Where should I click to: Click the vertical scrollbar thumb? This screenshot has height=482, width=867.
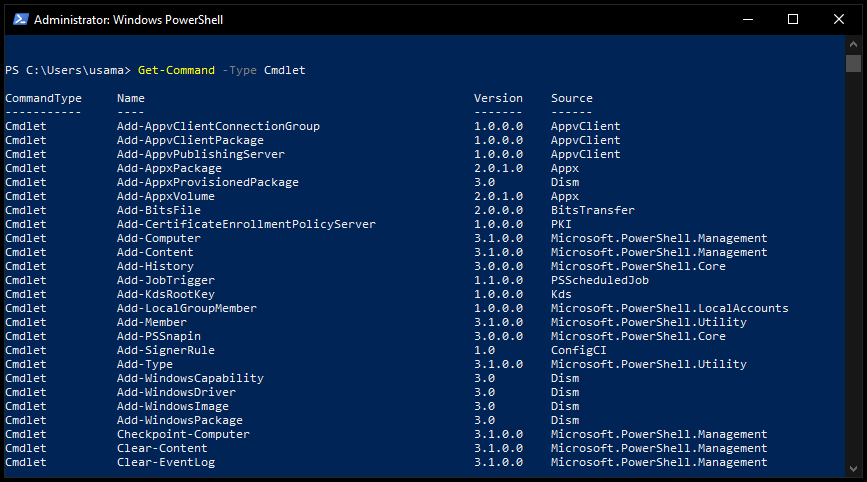(x=853, y=63)
